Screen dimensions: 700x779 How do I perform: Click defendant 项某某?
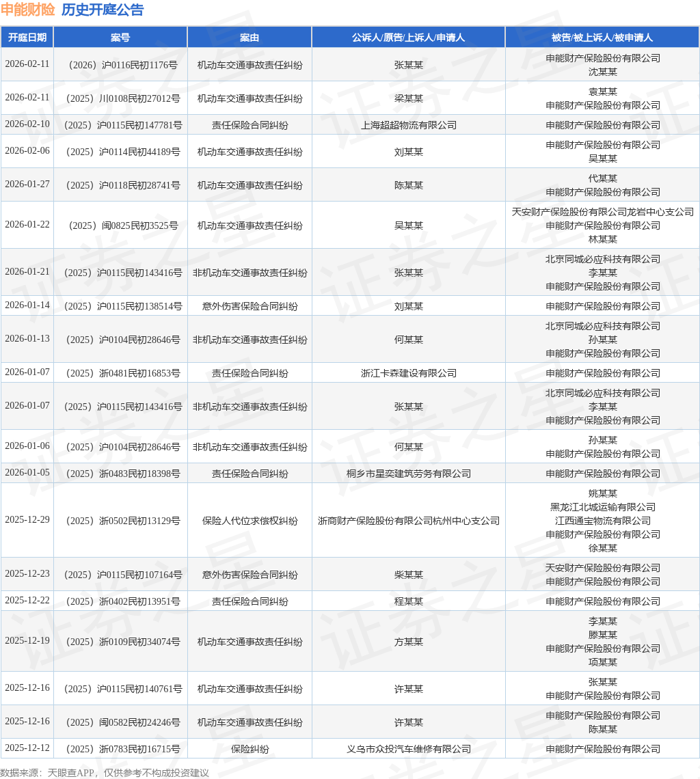(x=602, y=662)
